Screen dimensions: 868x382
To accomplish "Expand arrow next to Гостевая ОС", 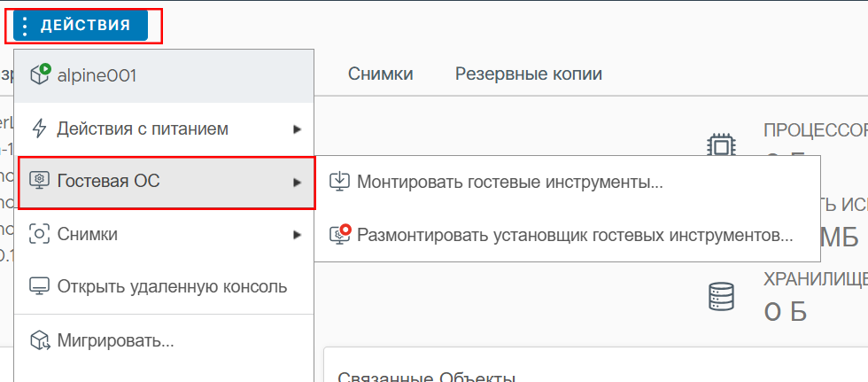I will click(298, 183).
